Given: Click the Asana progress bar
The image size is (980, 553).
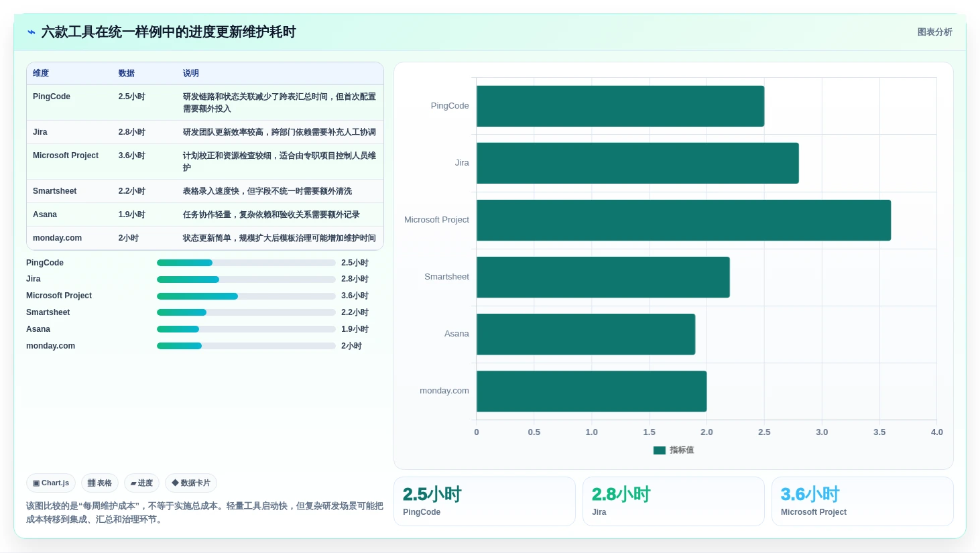Looking at the screenshot, I should coord(246,329).
